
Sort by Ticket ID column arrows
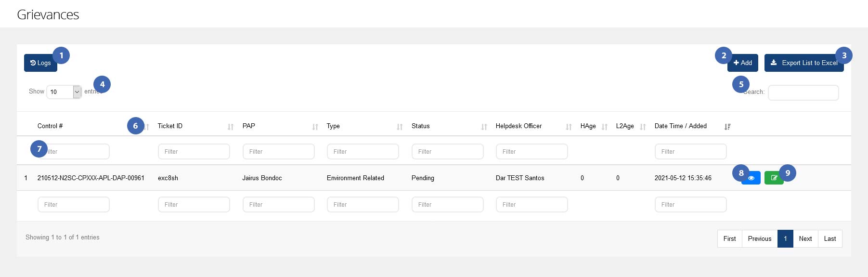click(x=231, y=127)
